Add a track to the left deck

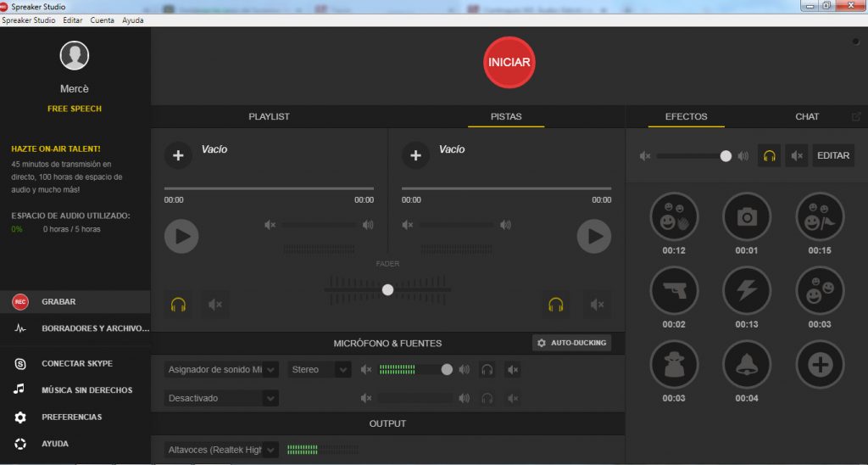click(178, 155)
